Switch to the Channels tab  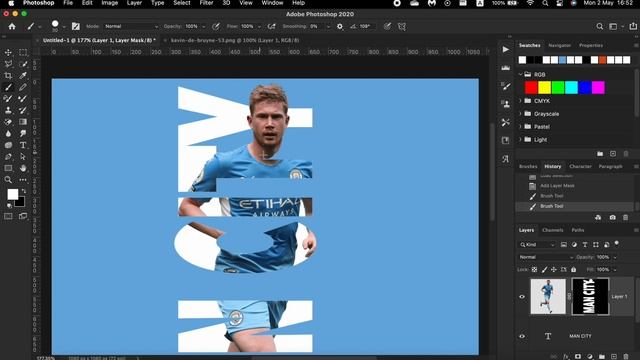coord(553,230)
